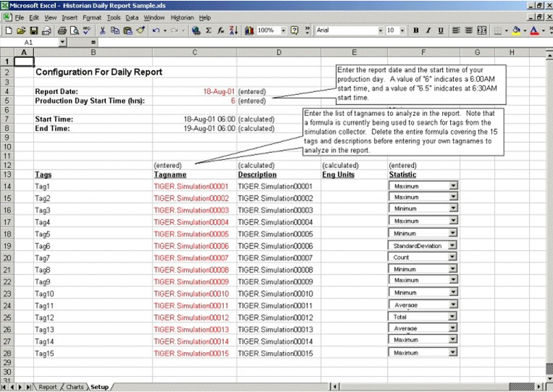This screenshot has width=553, height=392.
Task: Open the Help menu
Action: (x=205, y=17)
